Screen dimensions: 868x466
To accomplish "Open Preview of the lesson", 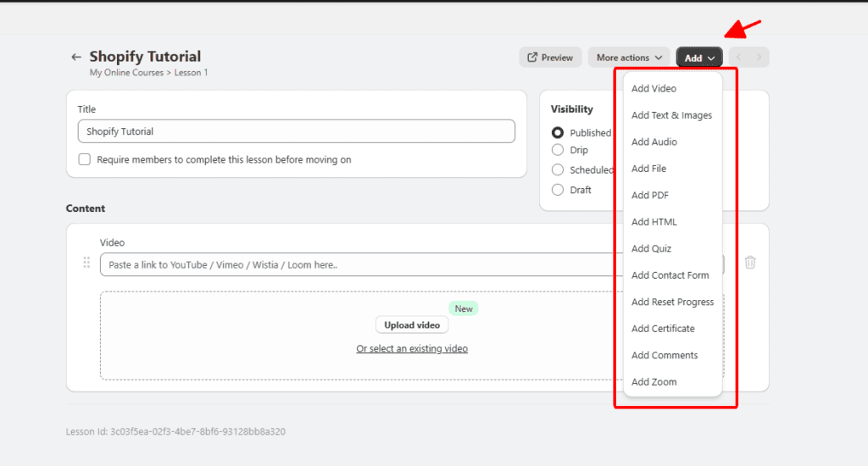I will (550, 58).
